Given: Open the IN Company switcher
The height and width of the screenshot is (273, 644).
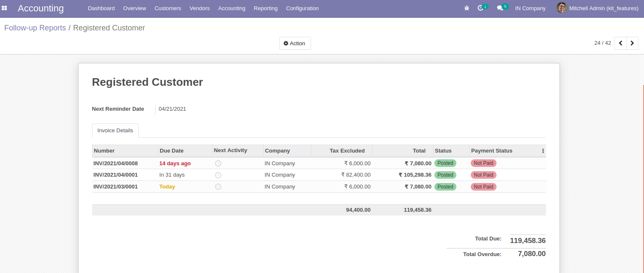Looking at the screenshot, I should tap(530, 8).
